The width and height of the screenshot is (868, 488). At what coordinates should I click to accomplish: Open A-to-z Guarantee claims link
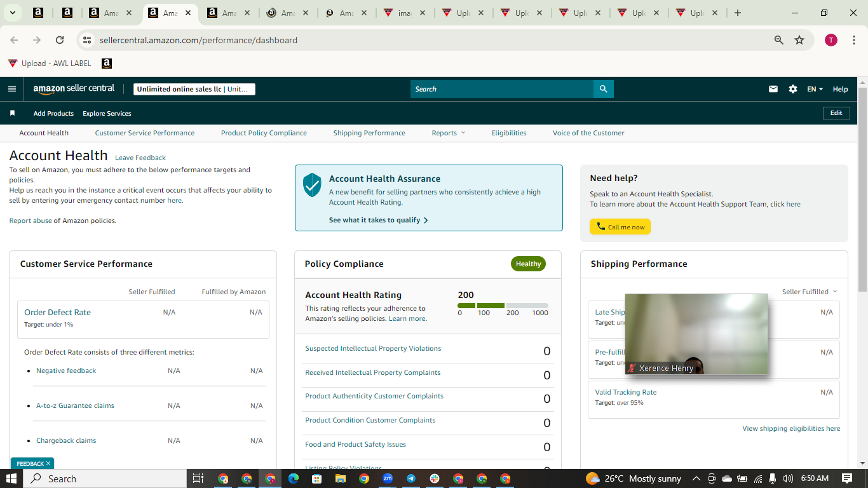pos(75,405)
